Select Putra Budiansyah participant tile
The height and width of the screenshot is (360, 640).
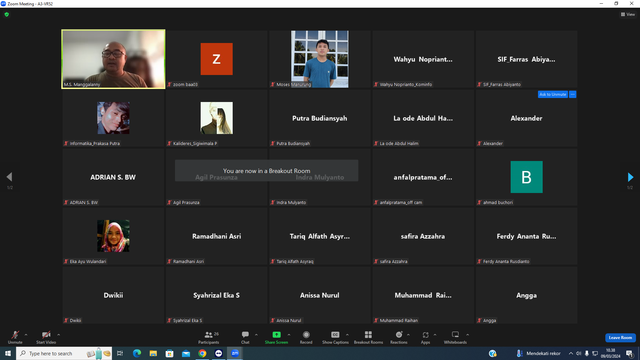320,118
